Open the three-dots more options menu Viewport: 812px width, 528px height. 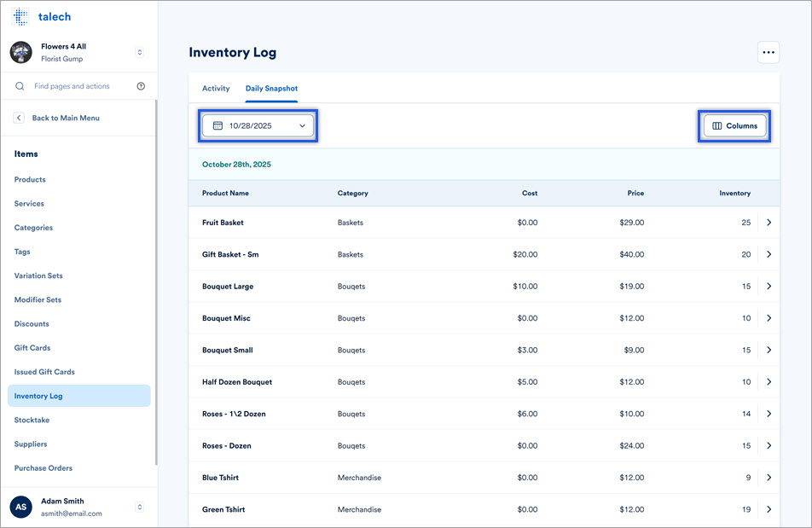[768, 52]
